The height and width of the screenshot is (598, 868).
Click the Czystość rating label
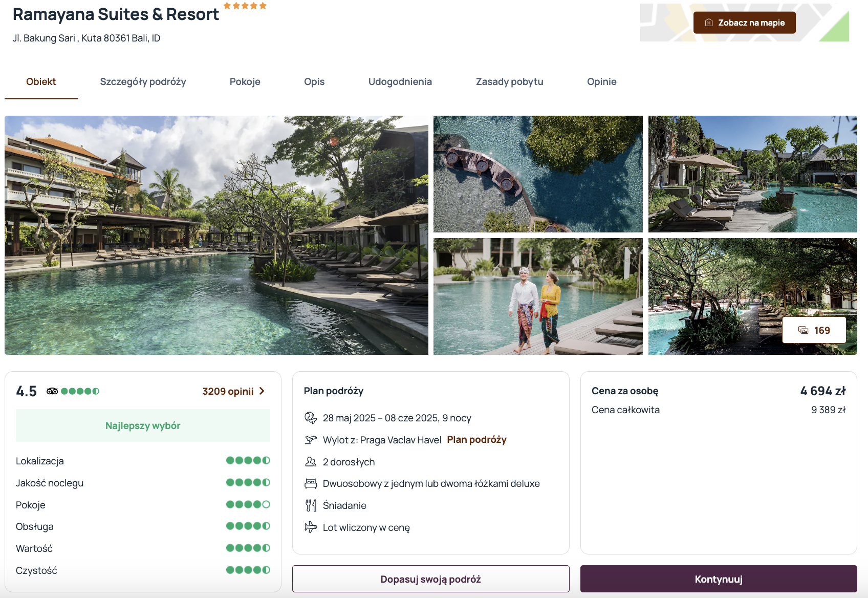(36, 570)
